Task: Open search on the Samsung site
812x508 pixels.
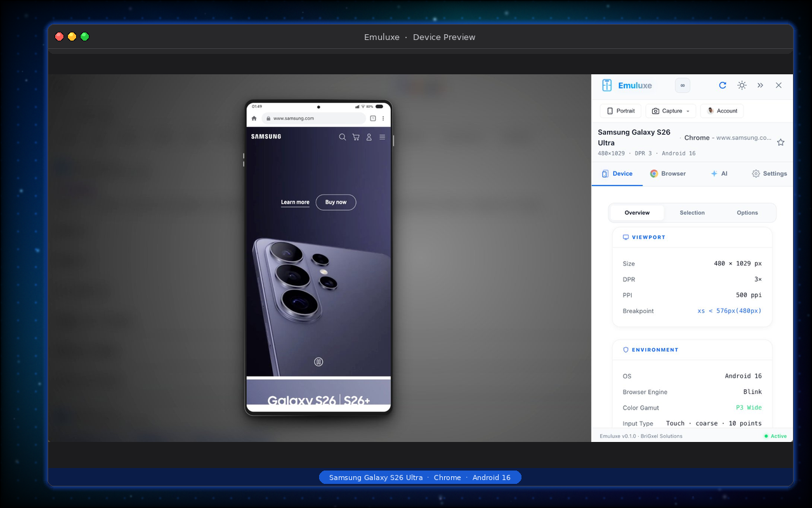Action: pyautogui.click(x=343, y=137)
